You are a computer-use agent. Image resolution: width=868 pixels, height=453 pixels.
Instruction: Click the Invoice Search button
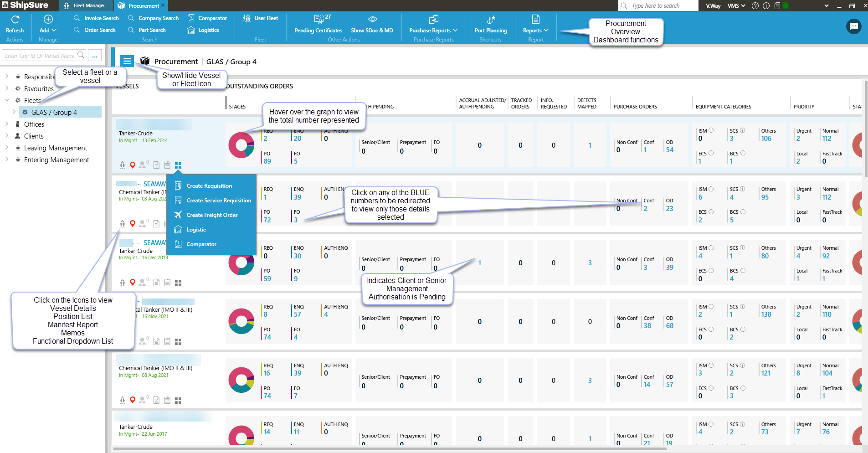97,18
